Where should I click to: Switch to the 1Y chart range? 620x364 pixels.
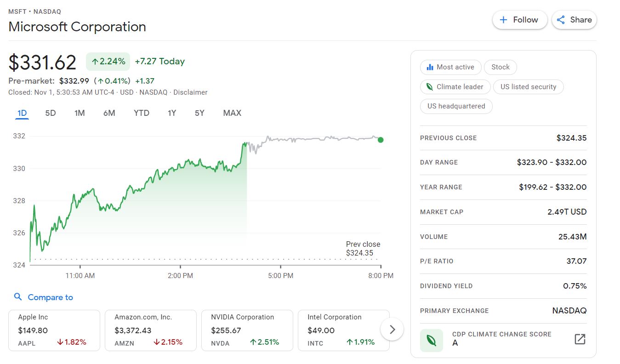point(172,113)
